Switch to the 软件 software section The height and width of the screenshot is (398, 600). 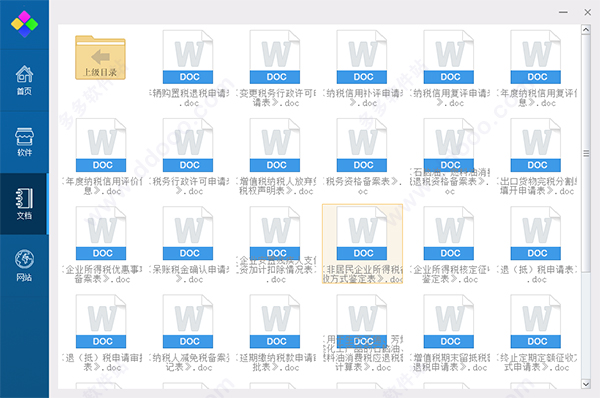click(x=24, y=142)
